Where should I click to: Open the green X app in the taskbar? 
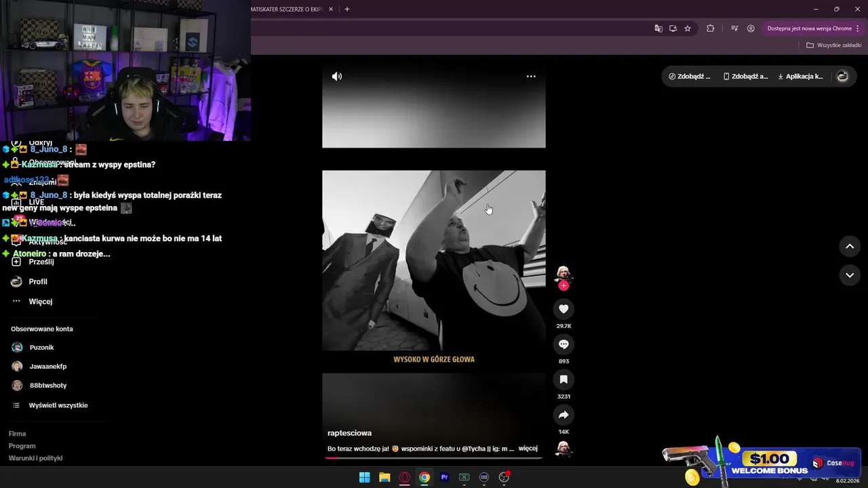click(465, 477)
